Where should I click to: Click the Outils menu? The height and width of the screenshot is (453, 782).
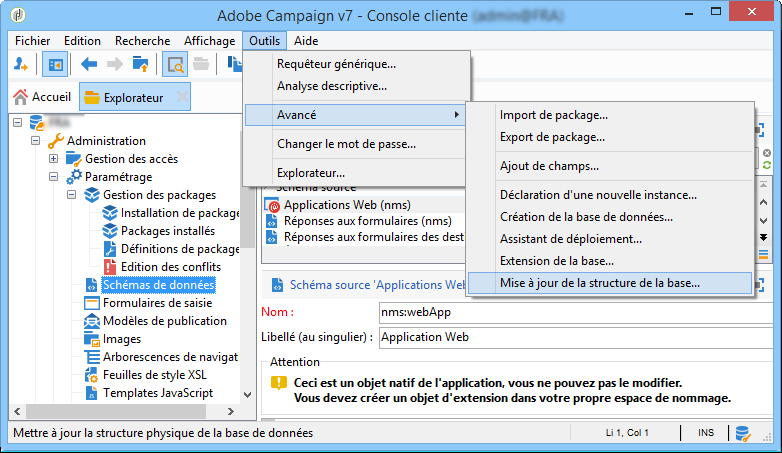pyautogui.click(x=265, y=40)
